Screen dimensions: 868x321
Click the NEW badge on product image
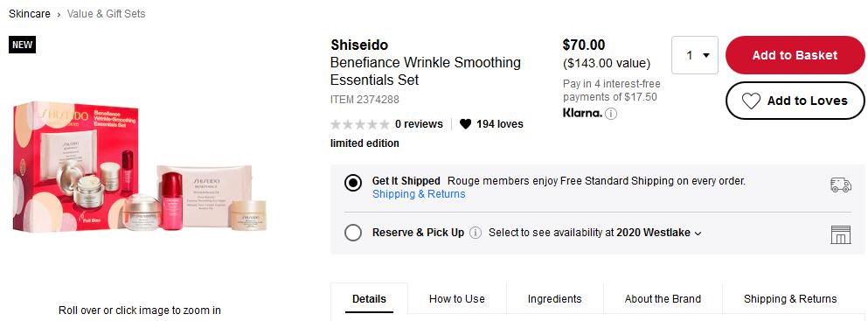click(22, 45)
